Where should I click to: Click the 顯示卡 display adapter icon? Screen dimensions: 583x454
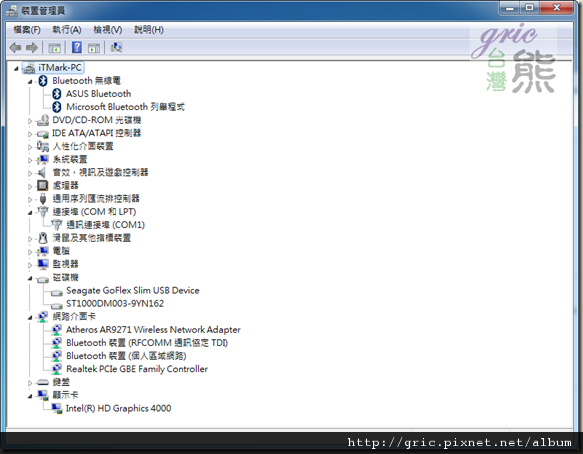click(x=43, y=395)
